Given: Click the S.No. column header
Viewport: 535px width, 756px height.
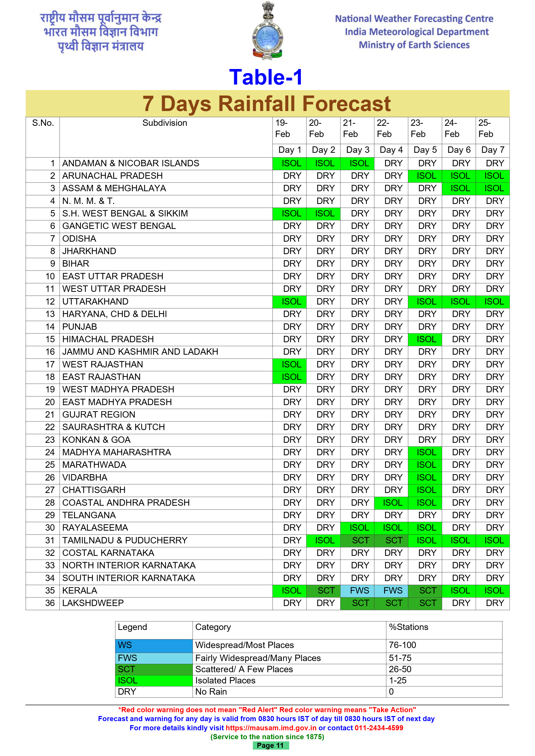Looking at the screenshot, I should tap(43, 123).
